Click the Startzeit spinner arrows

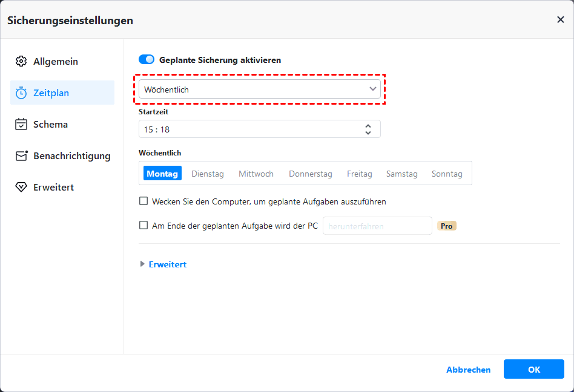click(x=368, y=129)
